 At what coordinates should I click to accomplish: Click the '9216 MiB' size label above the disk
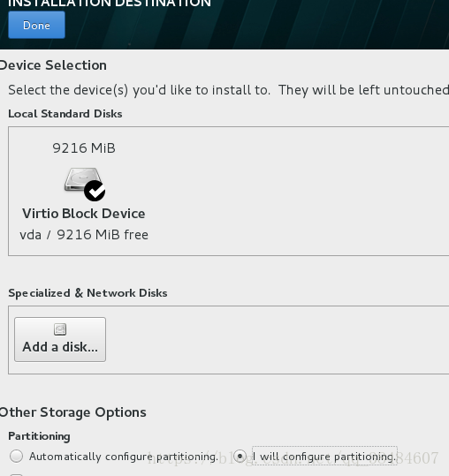(x=84, y=148)
